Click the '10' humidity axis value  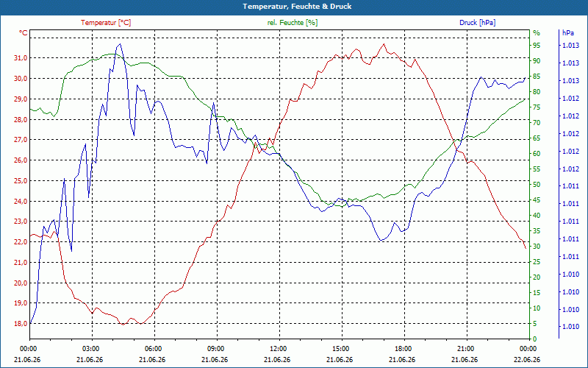pos(537,308)
